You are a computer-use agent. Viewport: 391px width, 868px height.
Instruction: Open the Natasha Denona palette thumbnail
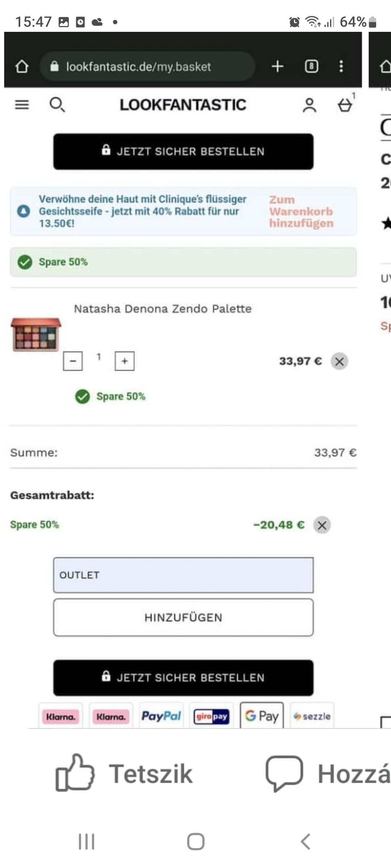point(36,335)
